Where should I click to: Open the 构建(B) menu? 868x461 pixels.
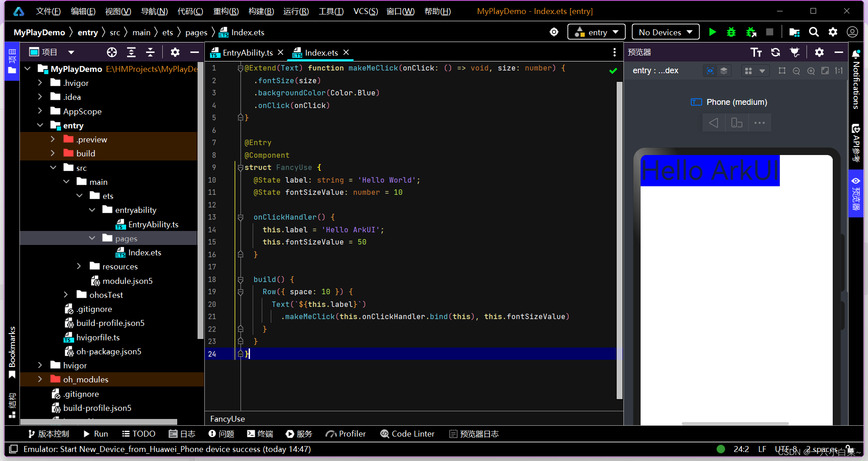pyautogui.click(x=261, y=11)
